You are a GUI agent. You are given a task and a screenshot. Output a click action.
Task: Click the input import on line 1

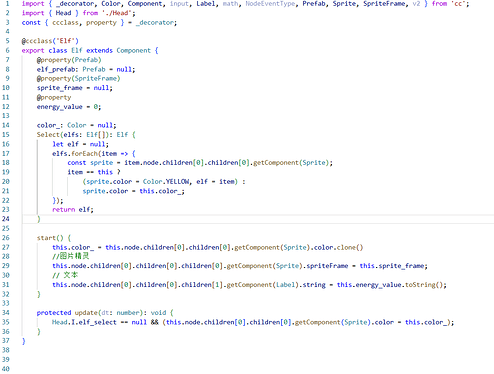179,4
